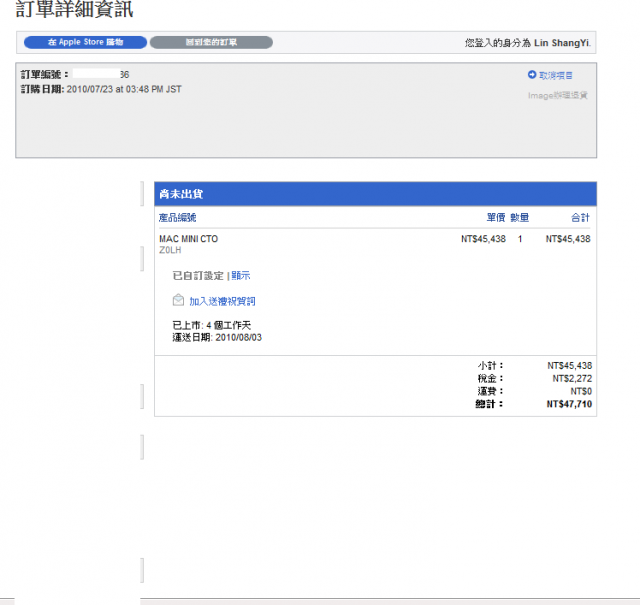Open the 取消項目 cancel link
This screenshot has width=640, height=605.
(x=556, y=76)
